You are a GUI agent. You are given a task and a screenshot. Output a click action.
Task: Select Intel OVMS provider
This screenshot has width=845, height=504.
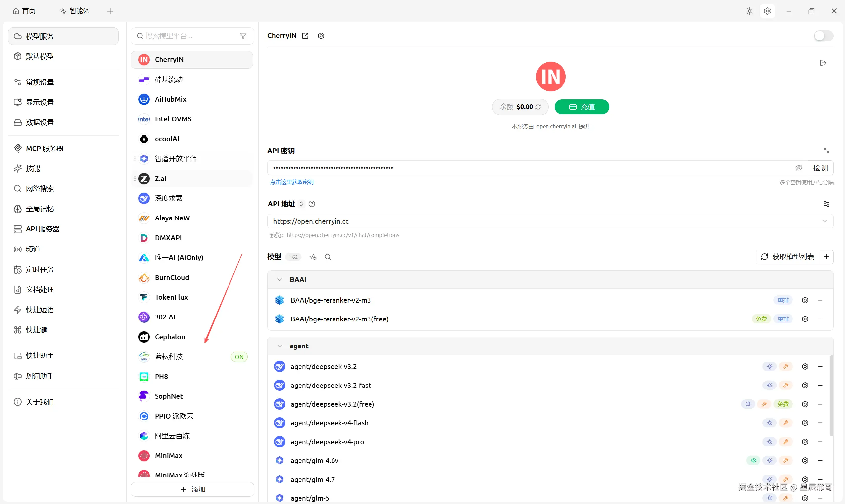pyautogui.click(x=192, y=119)
